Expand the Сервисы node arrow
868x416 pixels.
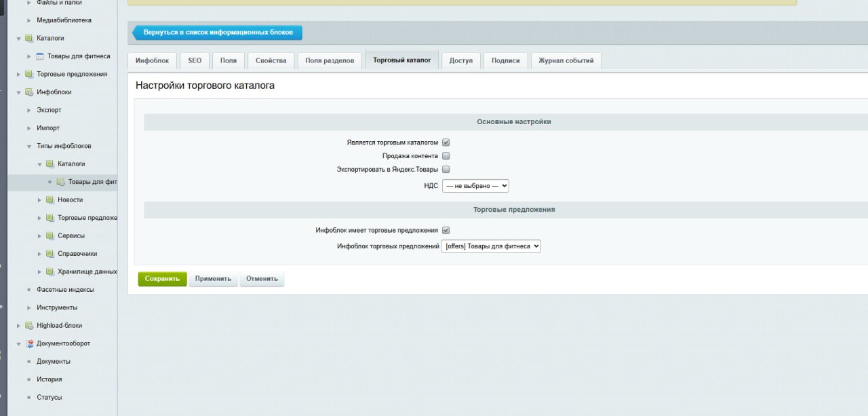click(x=40, y=236)
